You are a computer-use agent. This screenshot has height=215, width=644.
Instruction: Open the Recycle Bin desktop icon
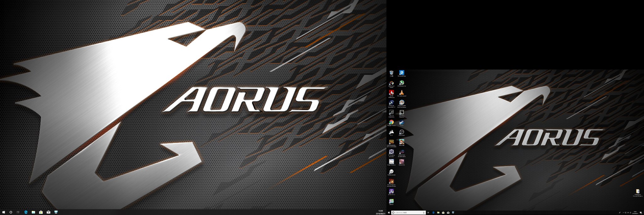(x=391, y=74)
